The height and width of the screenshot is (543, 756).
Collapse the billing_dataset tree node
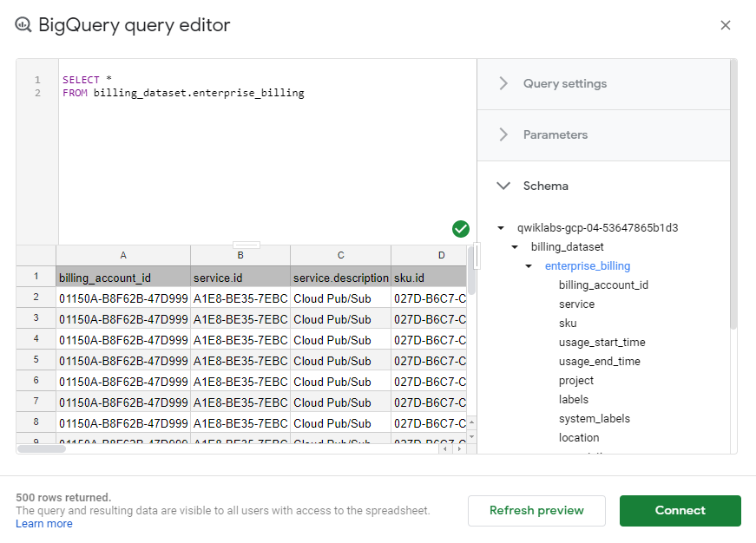point(515,247)
